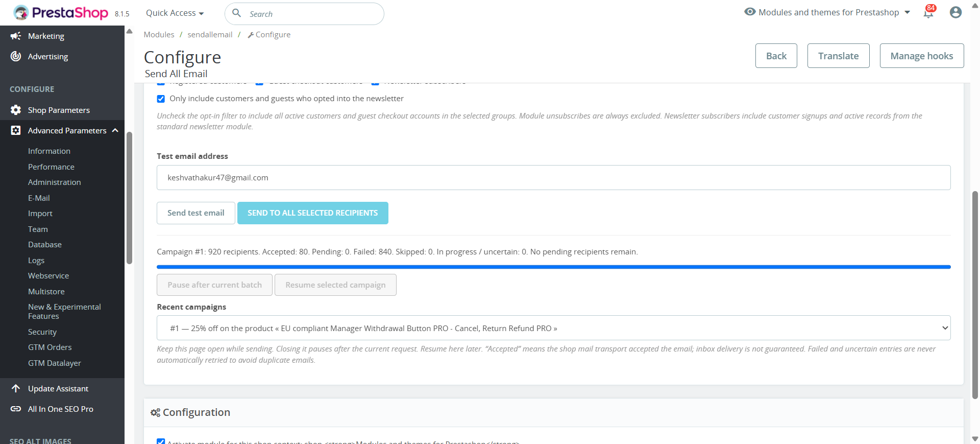Collapse the Advanced Parameters chevron
The height and width of the screenshot is (444, 980).
(115, 130)
